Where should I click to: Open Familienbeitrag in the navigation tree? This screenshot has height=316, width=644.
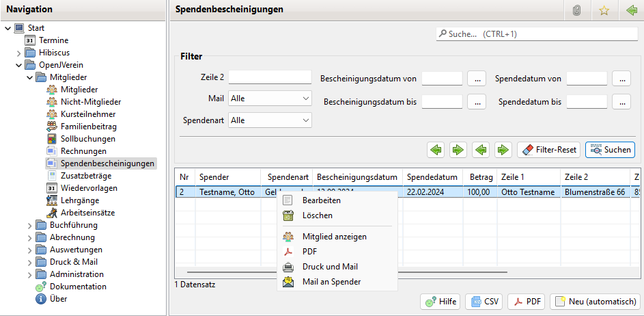(x=88, y=127)
